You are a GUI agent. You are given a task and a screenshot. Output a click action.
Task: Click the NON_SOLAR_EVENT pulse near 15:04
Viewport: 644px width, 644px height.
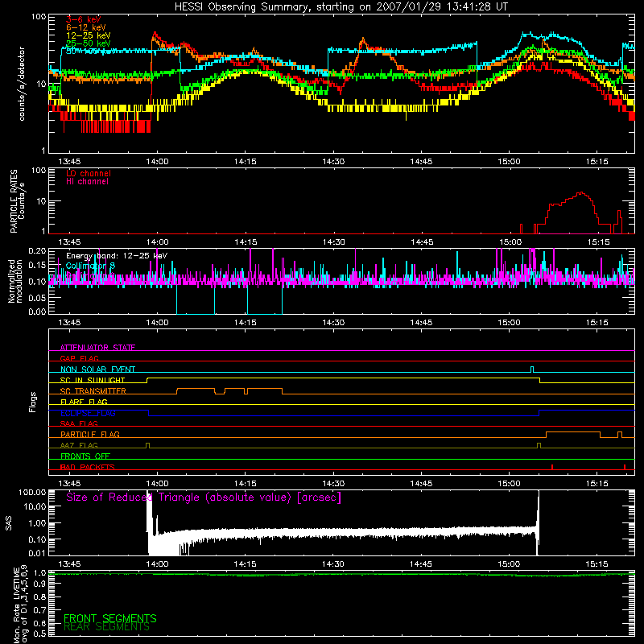pyautogui.click(x=532, y=369)
